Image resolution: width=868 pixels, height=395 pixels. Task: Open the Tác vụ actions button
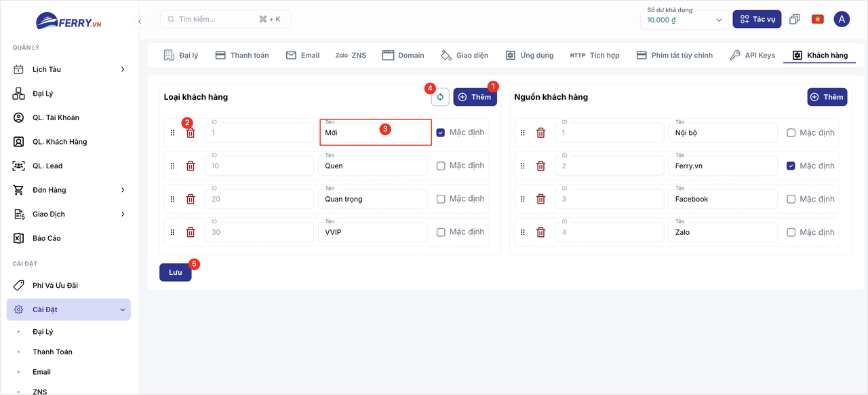pyautogui.click(x=757, y=19)
